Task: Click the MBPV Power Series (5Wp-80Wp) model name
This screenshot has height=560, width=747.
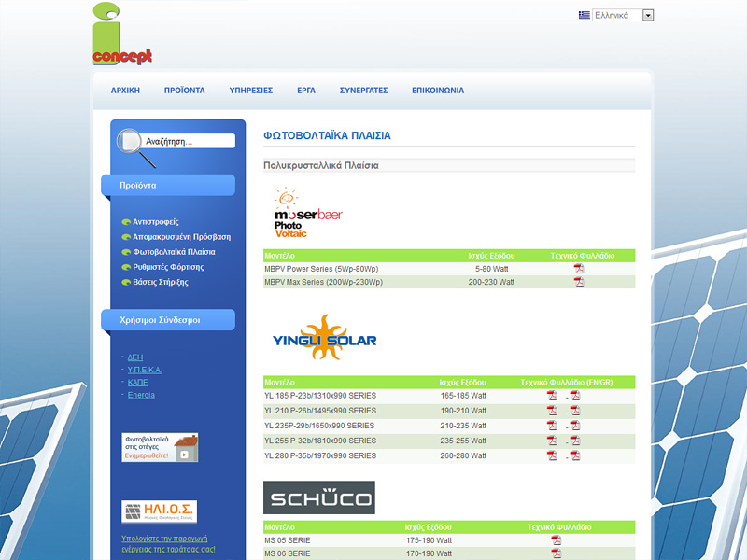Action: coord(321,269)
